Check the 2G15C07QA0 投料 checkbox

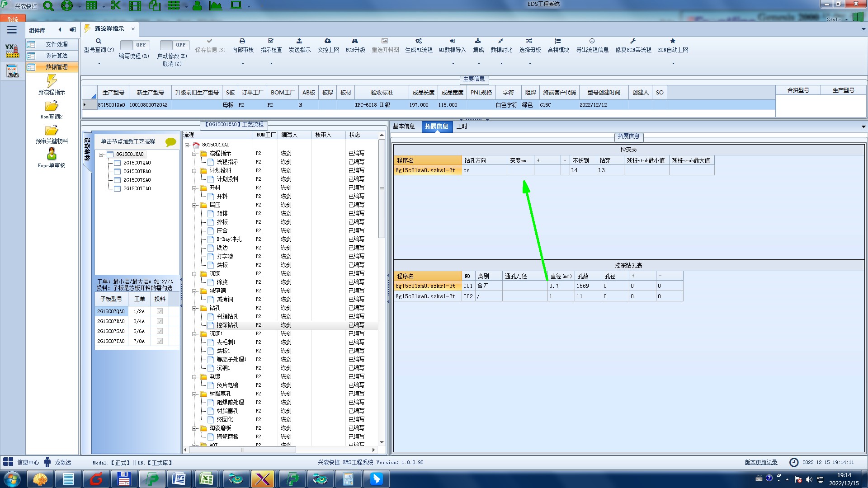(160, 311)
